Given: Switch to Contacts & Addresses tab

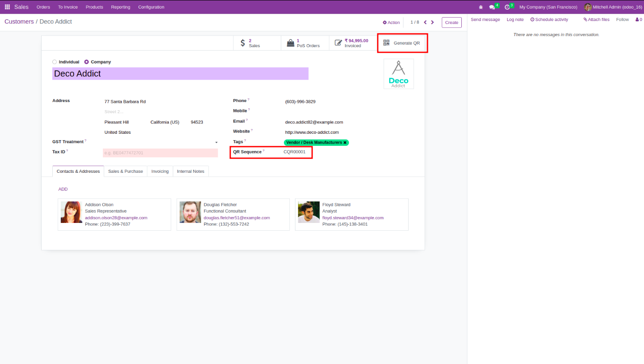Looking at the screenshot, I should coord(78,171).
